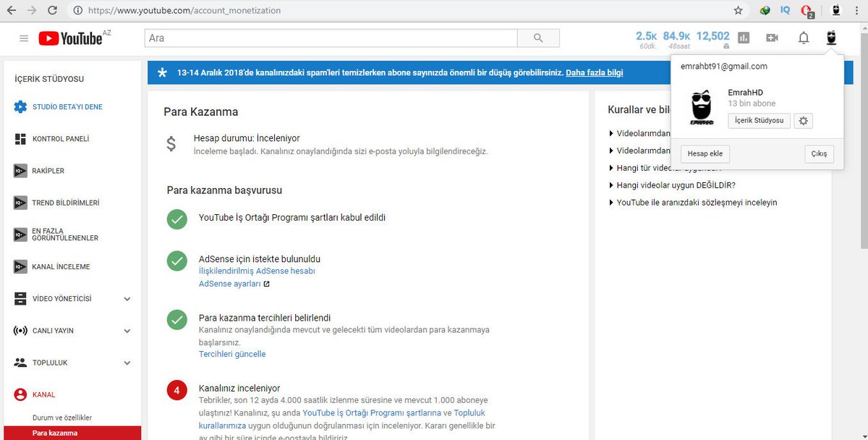The width and height of the screenshot is (868, 440).
Task: Click the 84.9K 48saat views stat
Action: [x=676, y=39]
